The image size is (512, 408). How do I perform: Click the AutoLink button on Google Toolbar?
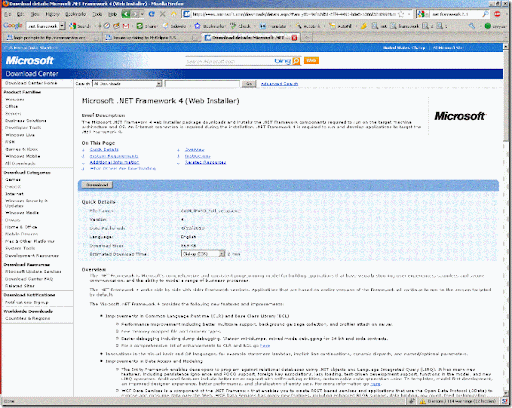click(x=308, y=26)
